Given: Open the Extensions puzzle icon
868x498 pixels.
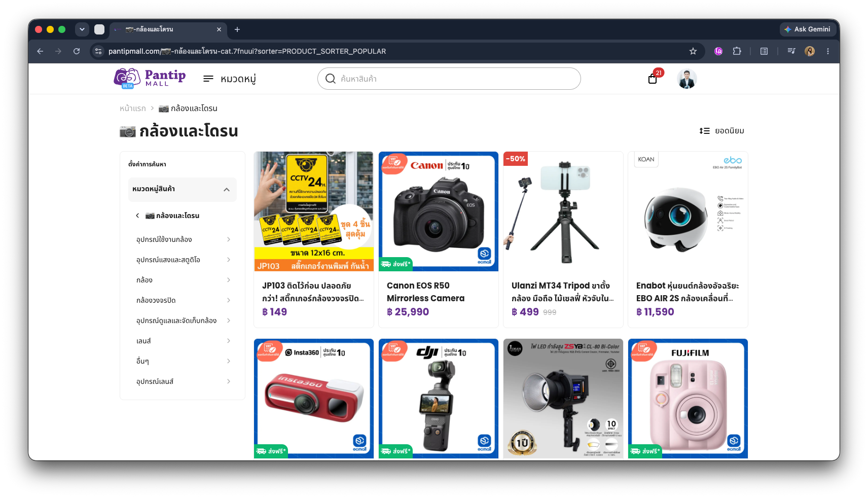Looking at the screenshot, I should [737, 51].
